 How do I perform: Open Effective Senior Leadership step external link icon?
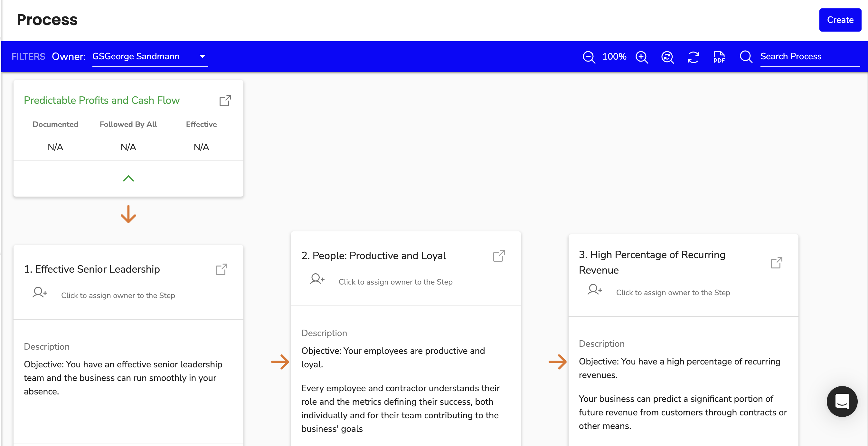coord(222,269)
